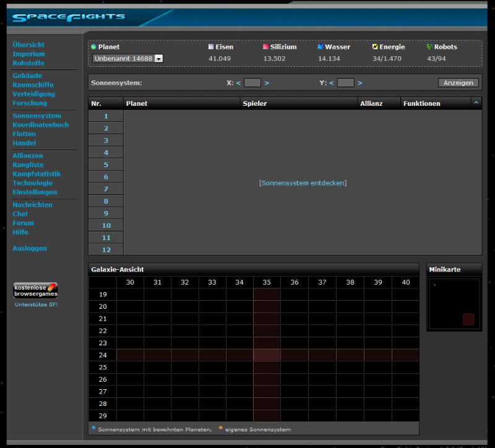This screenshot has width=495, height=448.
Task: Click Ausloggen to log out
Action: [30, 248]
